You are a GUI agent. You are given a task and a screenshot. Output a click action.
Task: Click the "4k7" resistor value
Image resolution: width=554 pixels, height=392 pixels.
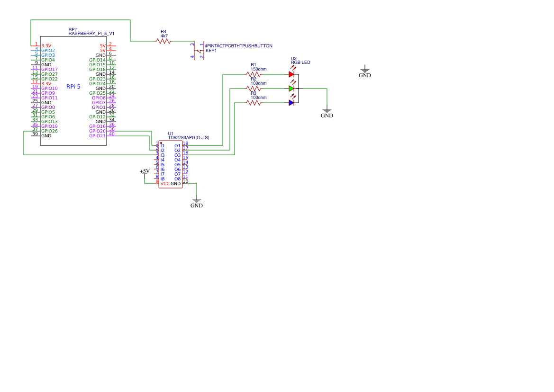[x=164, y=36]
